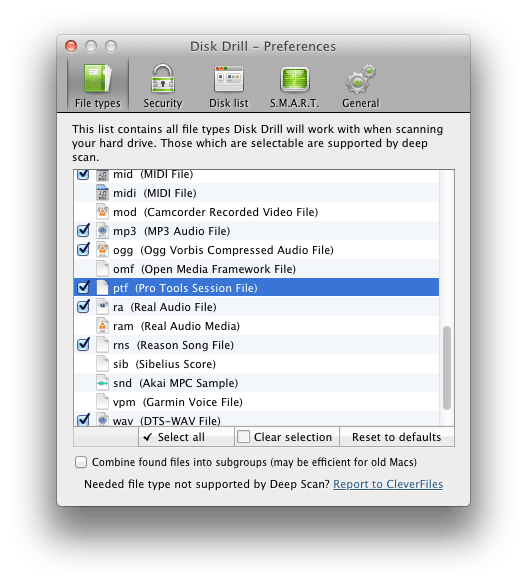Select ogg (Ogg Vorbis Compressed Audio File) text

(223, 250)
